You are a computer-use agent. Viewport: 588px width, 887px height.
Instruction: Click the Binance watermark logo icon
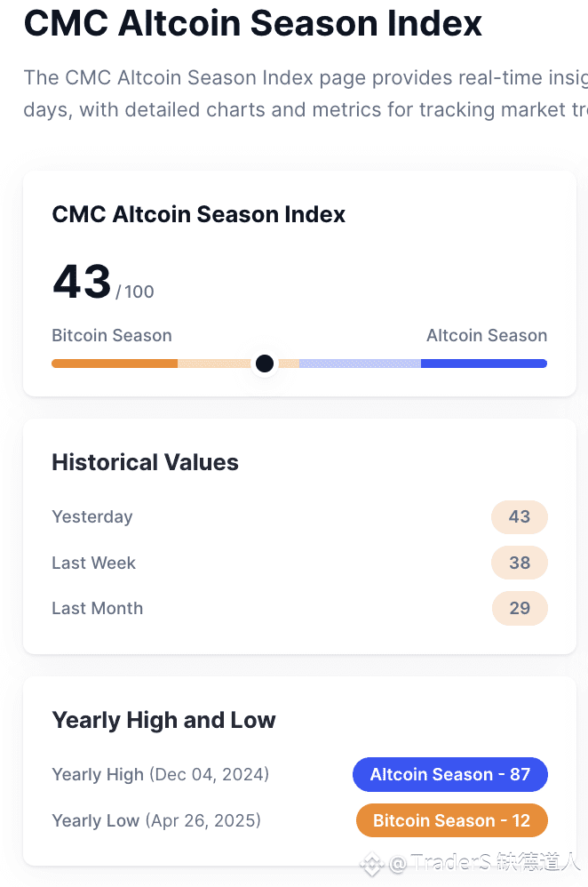point(371,864)
